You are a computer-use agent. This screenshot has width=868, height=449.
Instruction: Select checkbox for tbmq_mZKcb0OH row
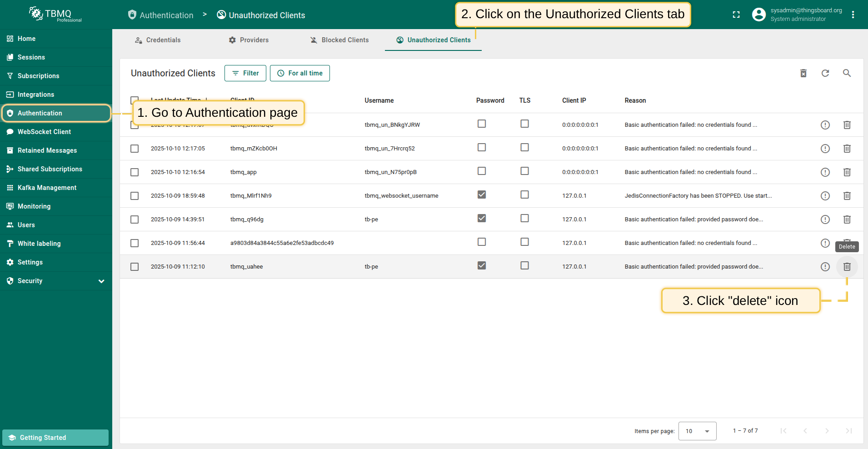135,149
